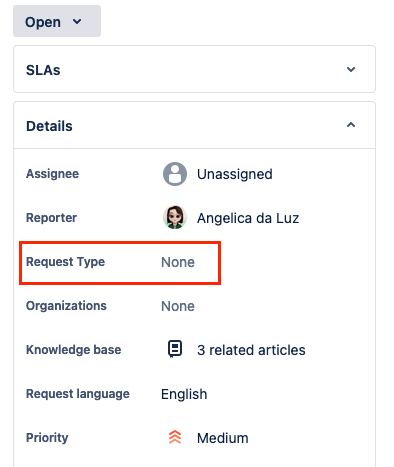The height and width of the screenshot is (467, 394).
Task: Edit Organizations None value
Action: click(x=178, y=306)
